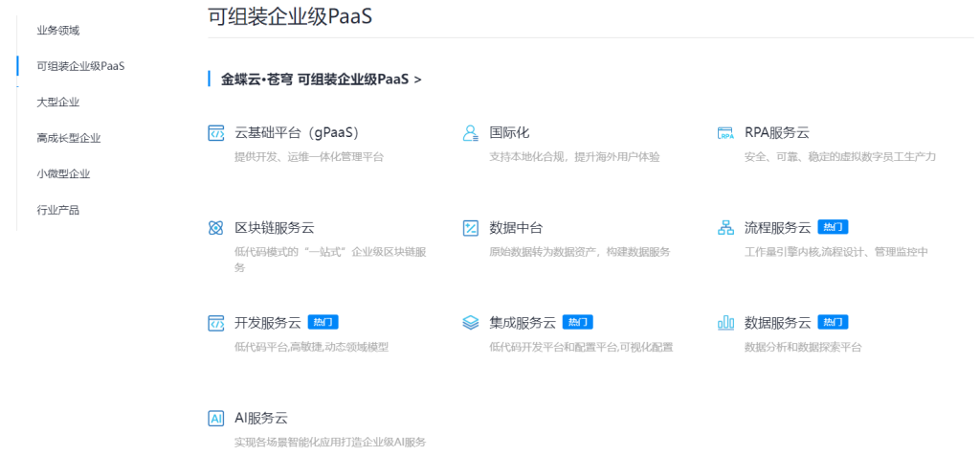The height and width of the screenshot is (457, 980).
Task: Click the text 低代码平台,高敏捷,动态领域模型
Action: 311,348
